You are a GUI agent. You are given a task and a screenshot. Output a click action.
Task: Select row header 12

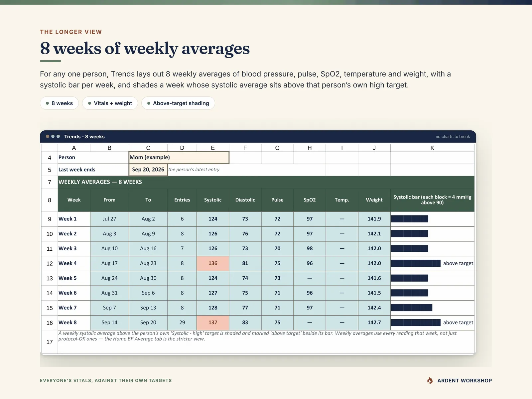click(x=50, y=263)
